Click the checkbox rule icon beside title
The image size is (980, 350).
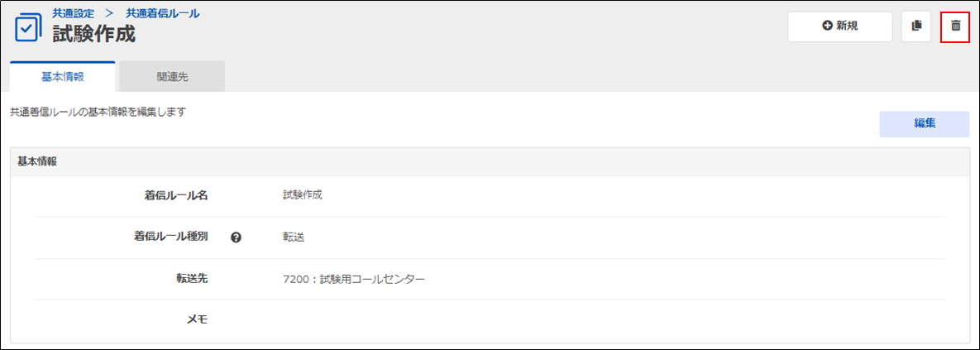[28, 27]
